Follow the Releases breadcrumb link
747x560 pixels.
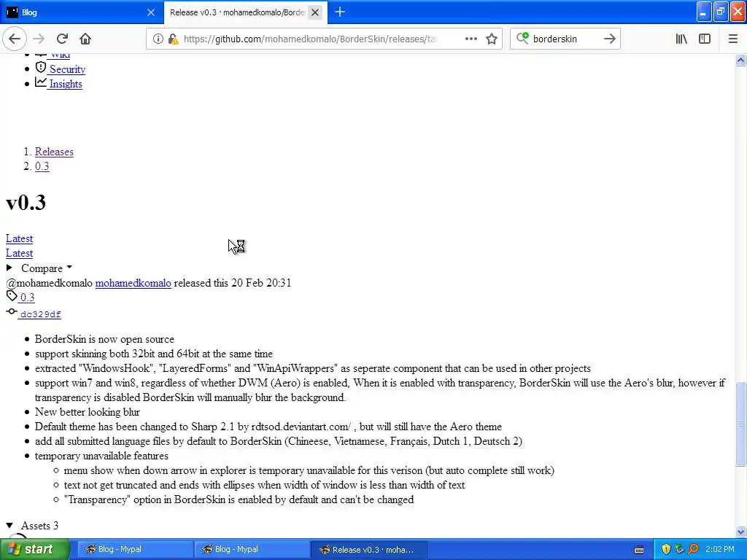pyautogui.click(x=54, y=152)
